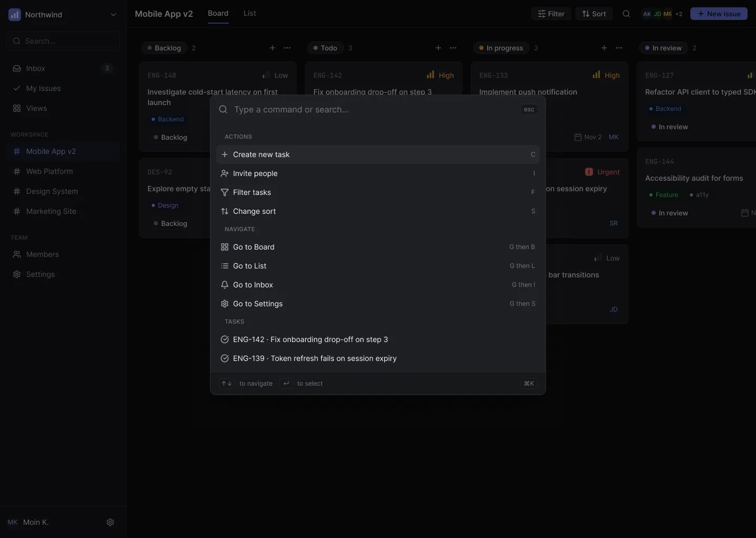Open In progress column more options menu
The height and width of the screenshot is (538, 756).
[619, 48]
